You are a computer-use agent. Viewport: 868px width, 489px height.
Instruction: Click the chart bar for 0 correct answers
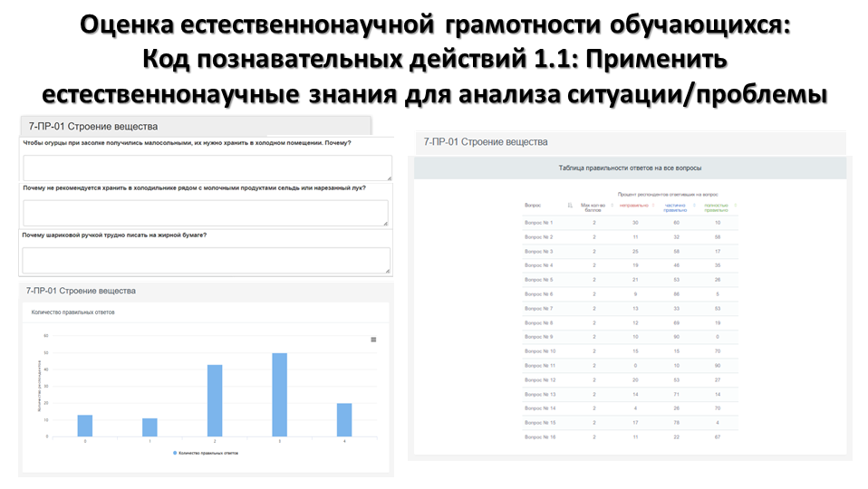coord(85,426)
